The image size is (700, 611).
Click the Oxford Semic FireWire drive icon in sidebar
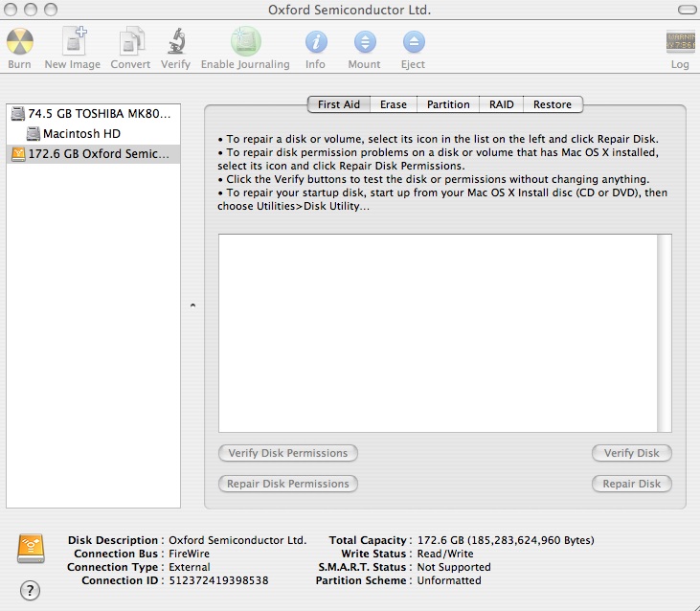click(18, 154)
